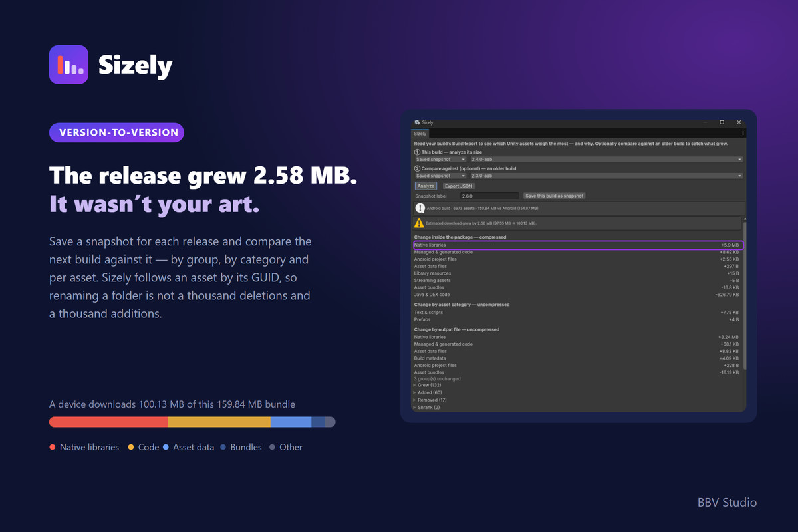The height and width of the screenshot is (532, 798).
Task: Minimize the Sizely window
Action: [x=705, y=122]
